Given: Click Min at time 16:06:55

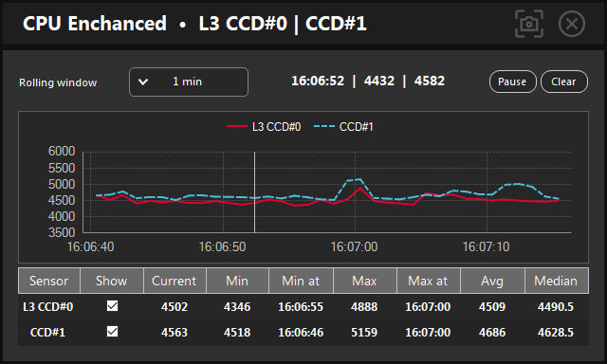Looking at the screenshot, I should point(301,307).
